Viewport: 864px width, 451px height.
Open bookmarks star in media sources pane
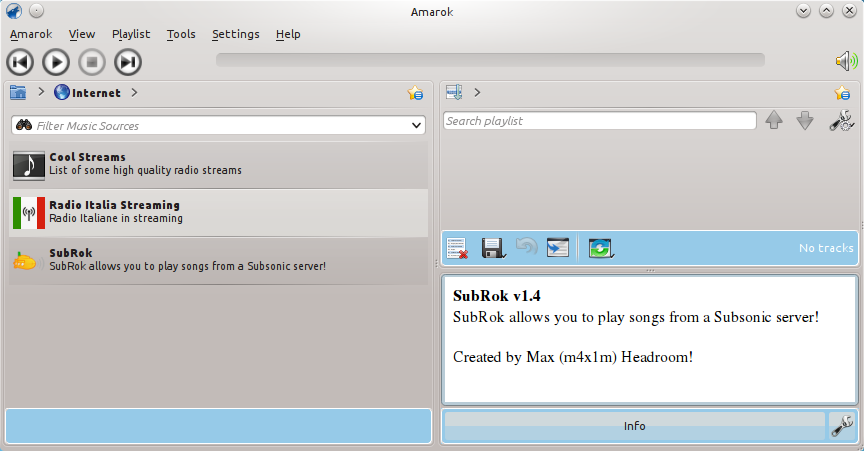[415, 93]
